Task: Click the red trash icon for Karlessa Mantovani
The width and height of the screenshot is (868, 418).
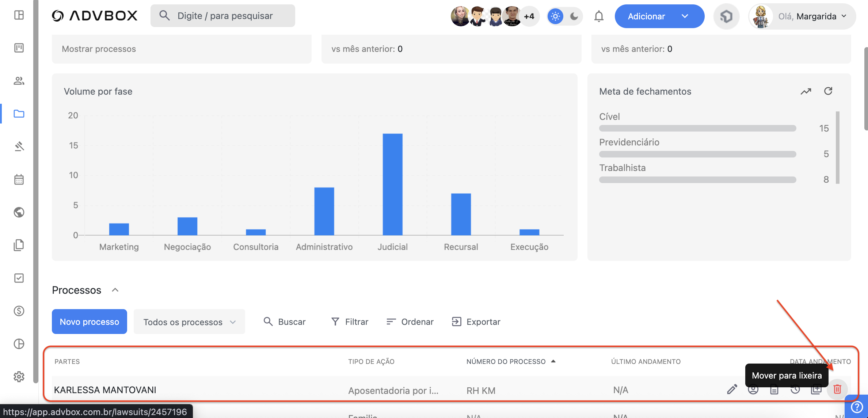Action: coord(837,389)
